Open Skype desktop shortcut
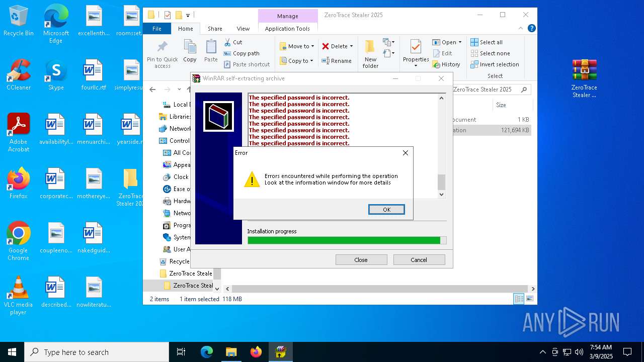Screen dimensions: 644x362 [x=56, y=75]
